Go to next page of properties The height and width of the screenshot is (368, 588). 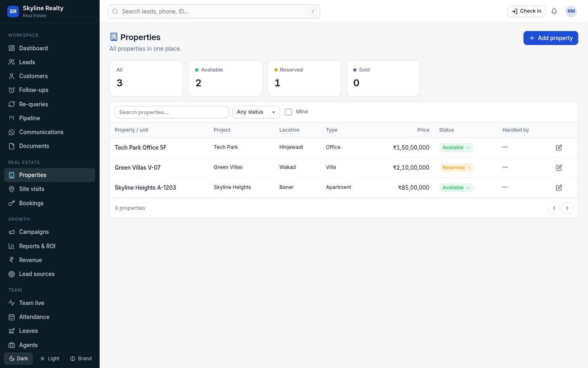[x=567, y=208]
